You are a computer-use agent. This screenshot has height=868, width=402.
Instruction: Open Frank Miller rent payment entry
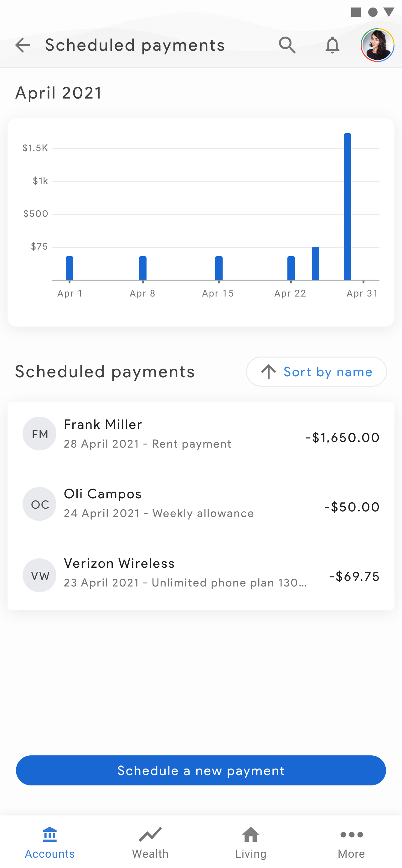point(201,435)
